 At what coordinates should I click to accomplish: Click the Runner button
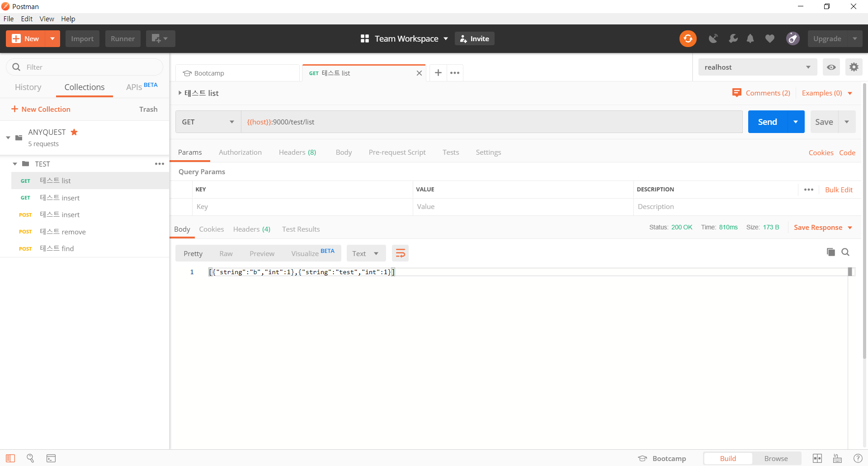point(123,38)
